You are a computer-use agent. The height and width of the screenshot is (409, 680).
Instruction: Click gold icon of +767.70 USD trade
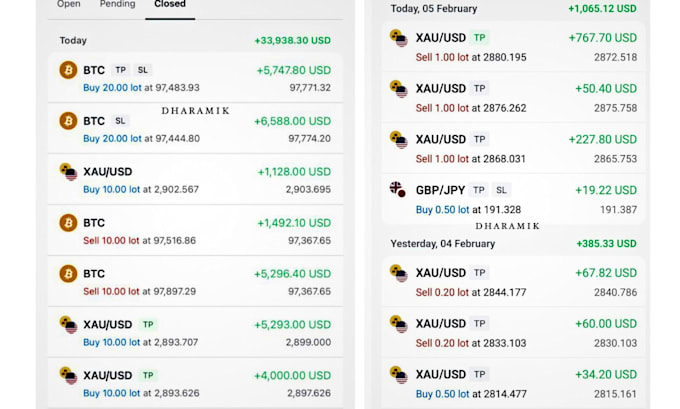[399, 38]
